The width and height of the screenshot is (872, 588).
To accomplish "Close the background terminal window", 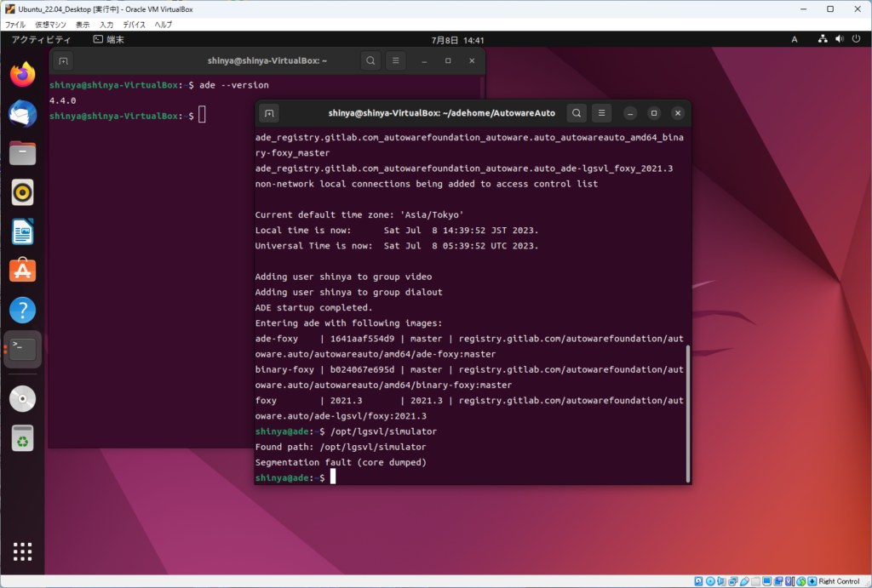I will [472, 61].
